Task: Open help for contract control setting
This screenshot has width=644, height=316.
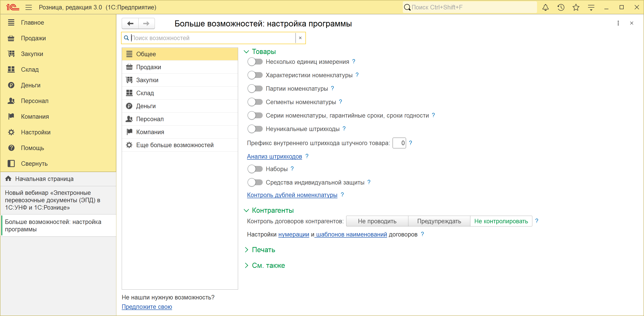Action: click(537, 221)
